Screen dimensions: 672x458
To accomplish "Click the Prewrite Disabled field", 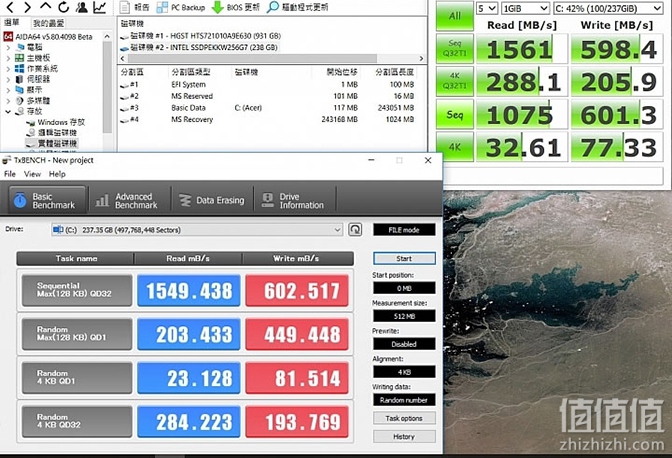I will 404,344.
